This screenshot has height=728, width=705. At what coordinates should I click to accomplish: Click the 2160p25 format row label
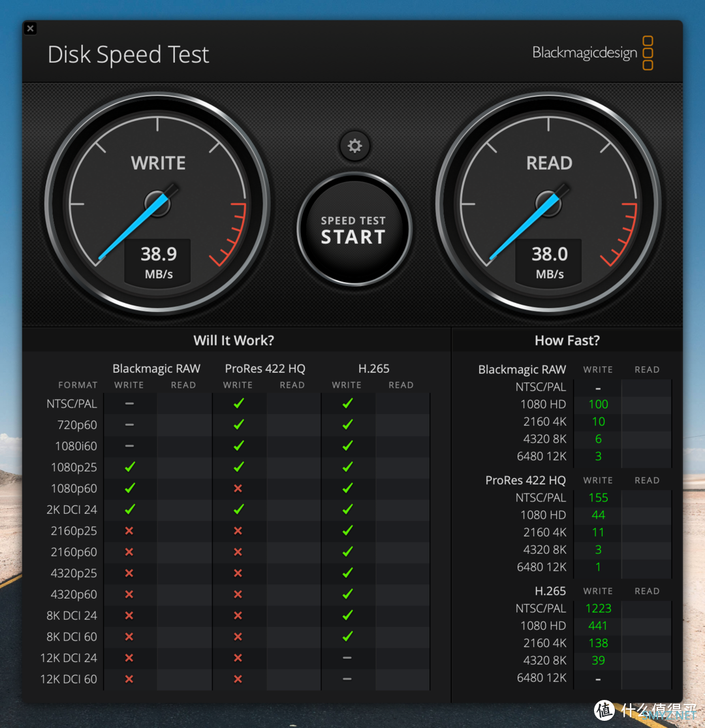[74, 531]
